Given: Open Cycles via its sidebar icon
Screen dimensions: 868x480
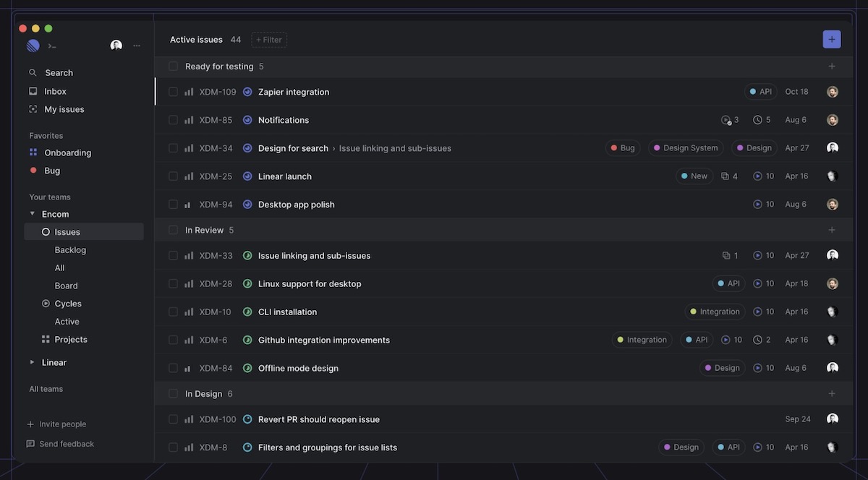Looking at the screenshot, I should (45, 303).
